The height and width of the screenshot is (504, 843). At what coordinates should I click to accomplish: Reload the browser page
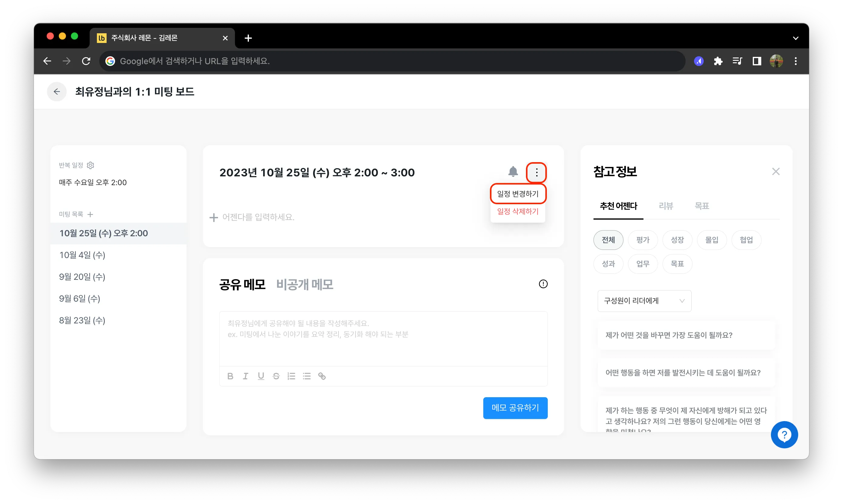[86, 61]
